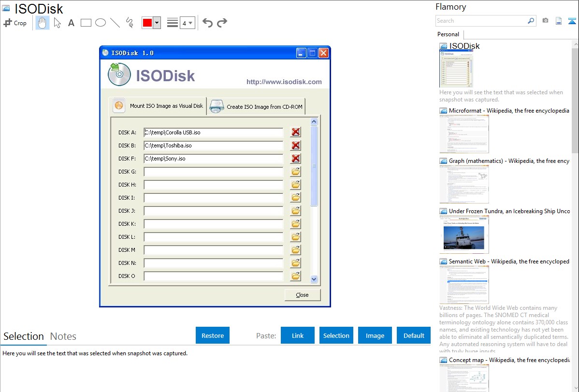
Task: Browse for ISO file for DISK G
Action: coord(295,172)
